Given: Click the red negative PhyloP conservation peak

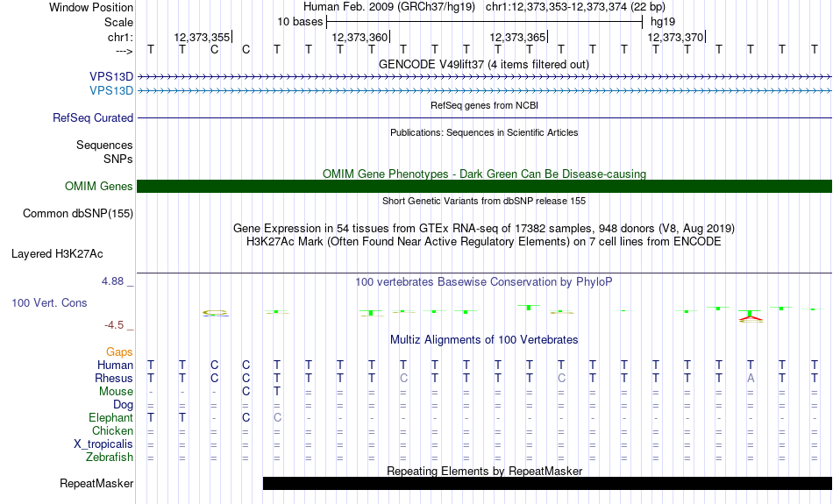Looking at the screenshot, I should (750, 319).
